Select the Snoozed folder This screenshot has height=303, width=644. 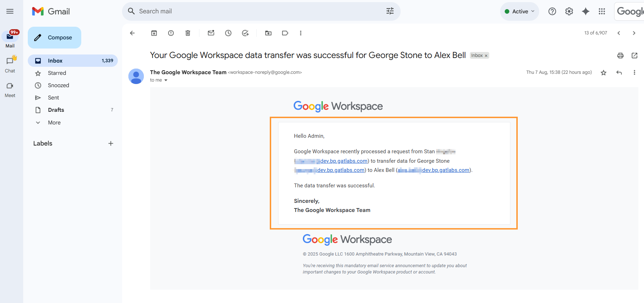point(73,85)
